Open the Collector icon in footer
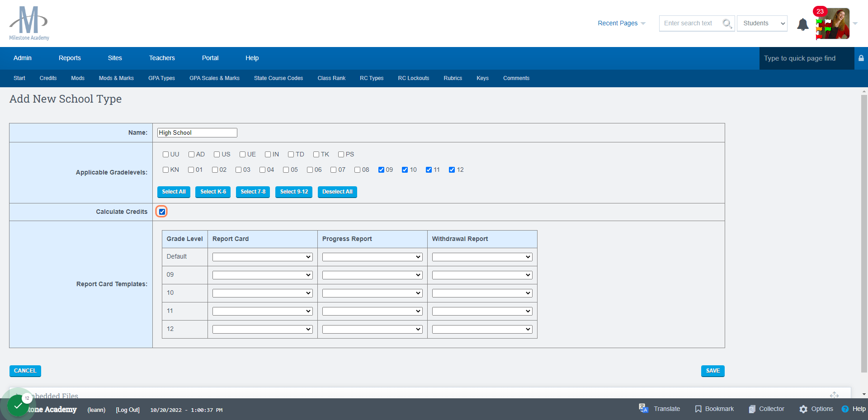Screen dimensions: 868x420 (752, 409)
